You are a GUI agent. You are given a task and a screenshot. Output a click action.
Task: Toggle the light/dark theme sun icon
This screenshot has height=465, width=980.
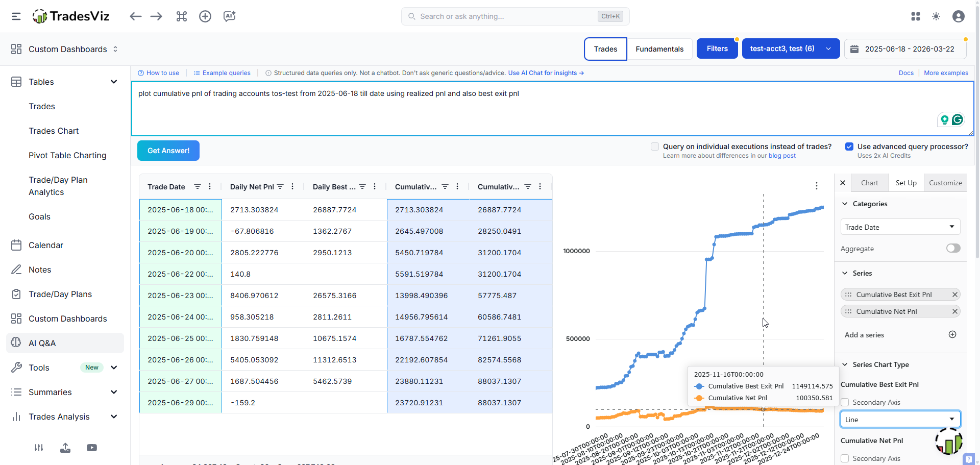click(936, 16)
